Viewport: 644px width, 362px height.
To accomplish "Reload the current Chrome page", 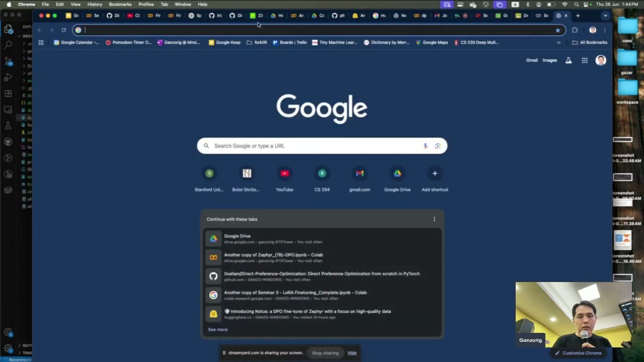I will tap(63, 30).
